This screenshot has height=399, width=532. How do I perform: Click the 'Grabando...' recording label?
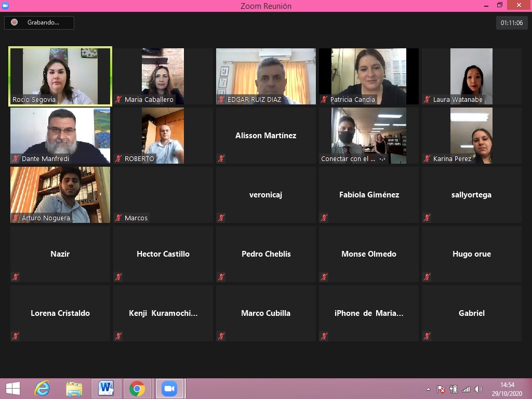tap(43, 22)
